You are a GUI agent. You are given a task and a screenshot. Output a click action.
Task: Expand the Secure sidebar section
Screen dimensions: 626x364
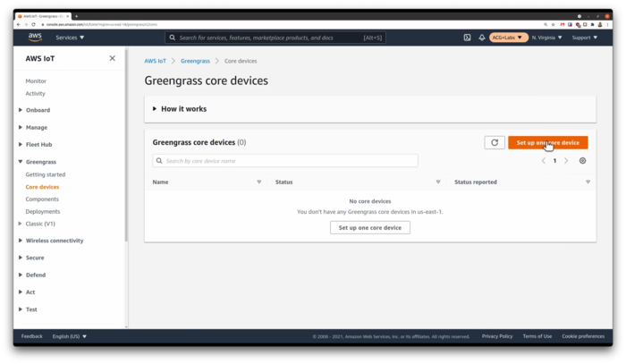[21, 258]
